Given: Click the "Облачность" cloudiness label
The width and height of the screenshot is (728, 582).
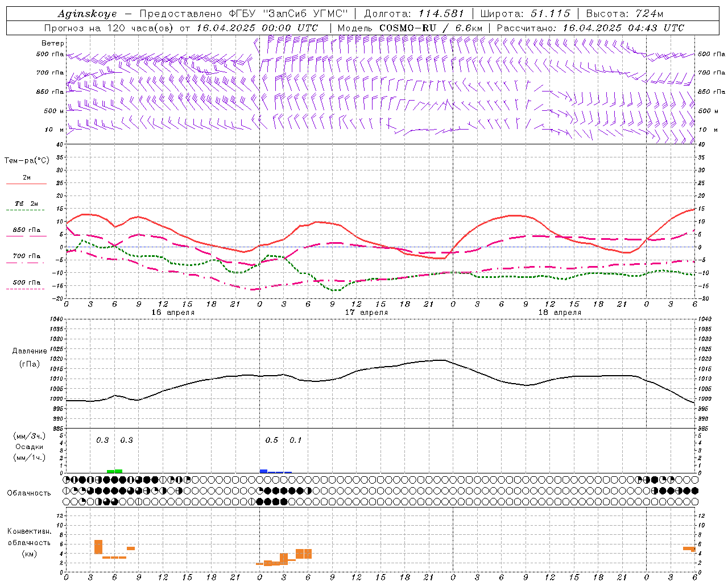Looking at the screenshot, I should pos(29,493).
